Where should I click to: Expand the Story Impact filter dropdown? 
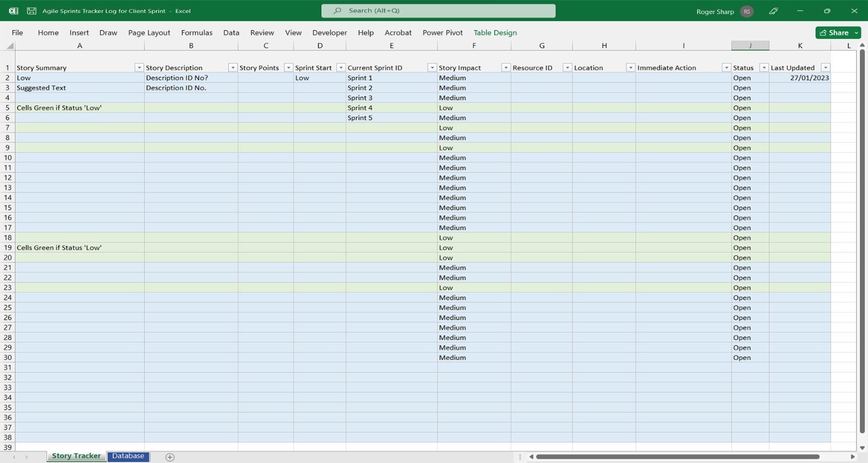[x=506, y=68]
